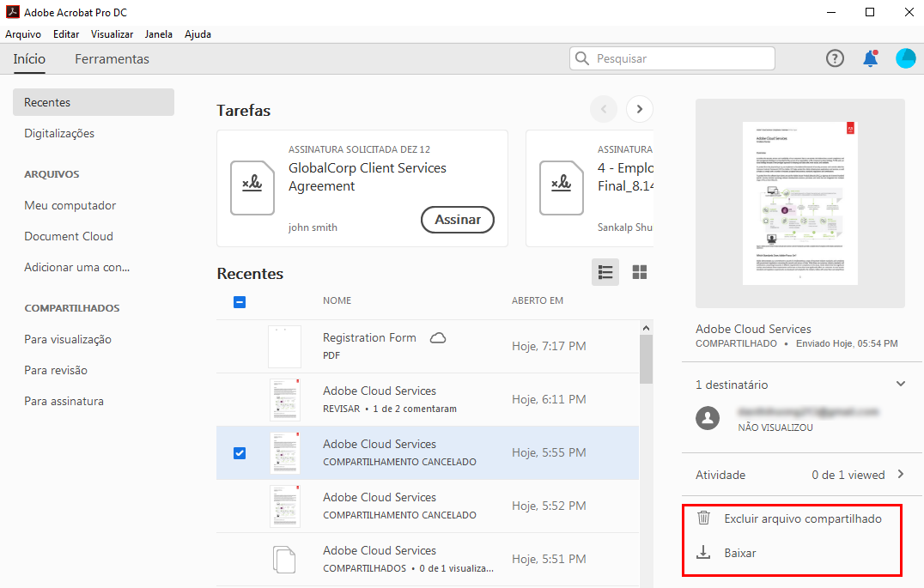Click '0 de 1 viewed' activity text
The image size is (924, 588).
pos(848,475)
